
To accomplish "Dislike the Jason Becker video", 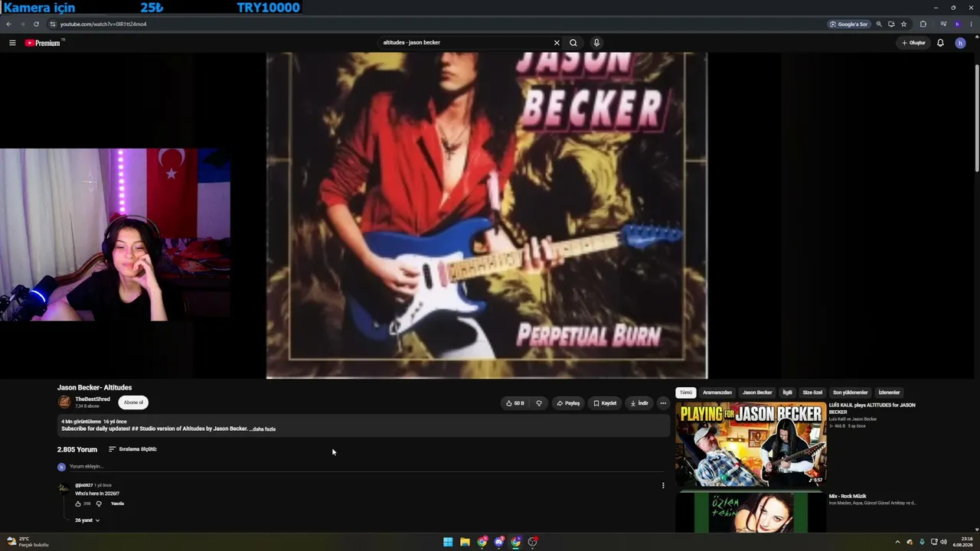I will click(539, 403).
